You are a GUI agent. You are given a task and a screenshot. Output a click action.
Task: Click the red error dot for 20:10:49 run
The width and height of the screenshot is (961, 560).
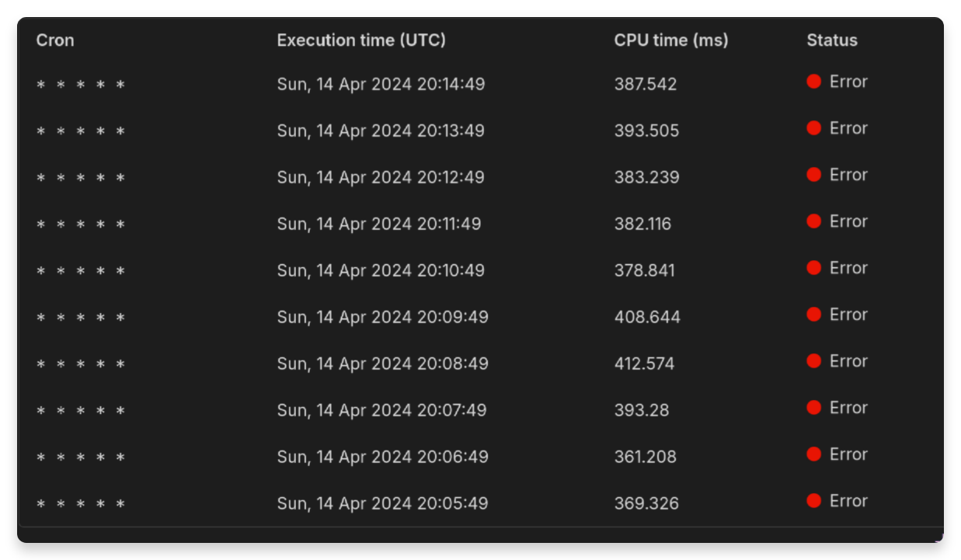pyautogui.click(x=814, y=268)
